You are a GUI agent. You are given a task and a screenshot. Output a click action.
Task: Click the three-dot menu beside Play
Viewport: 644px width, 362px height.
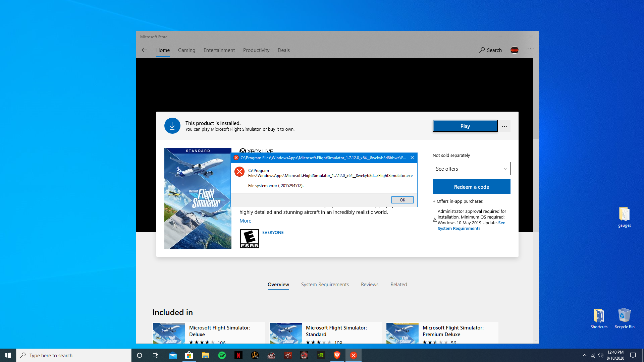pyautogui.click(x=504, y=126)
